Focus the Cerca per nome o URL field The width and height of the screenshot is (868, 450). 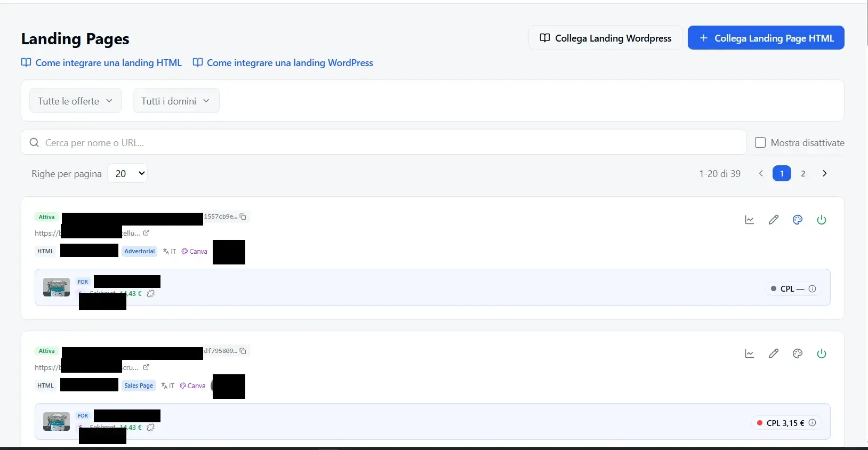(384, 142)
